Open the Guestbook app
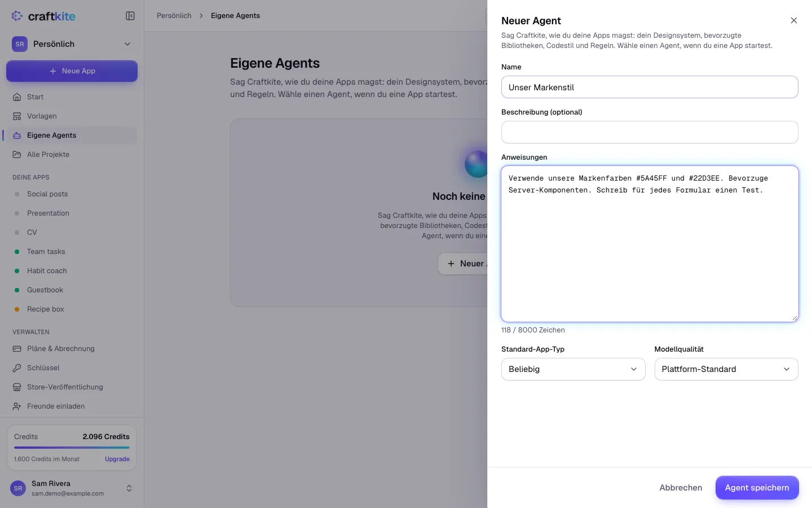The width and height of the screenshot is (812, 508). click(x=72, y=290)
